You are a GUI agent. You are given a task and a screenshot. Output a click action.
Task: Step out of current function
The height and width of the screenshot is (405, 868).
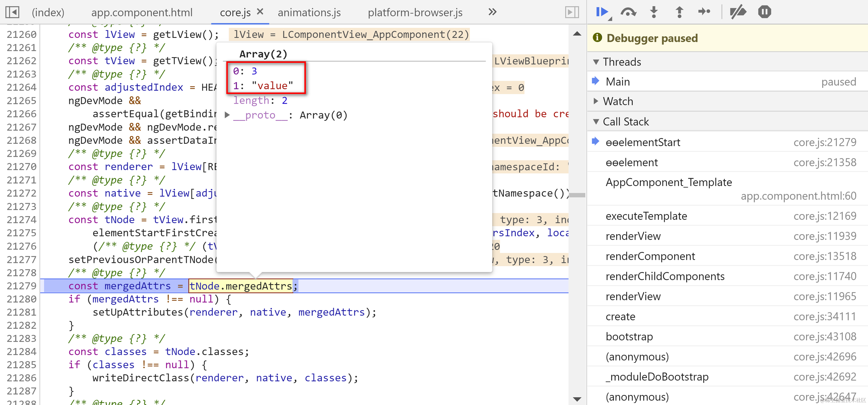point(679,12)
